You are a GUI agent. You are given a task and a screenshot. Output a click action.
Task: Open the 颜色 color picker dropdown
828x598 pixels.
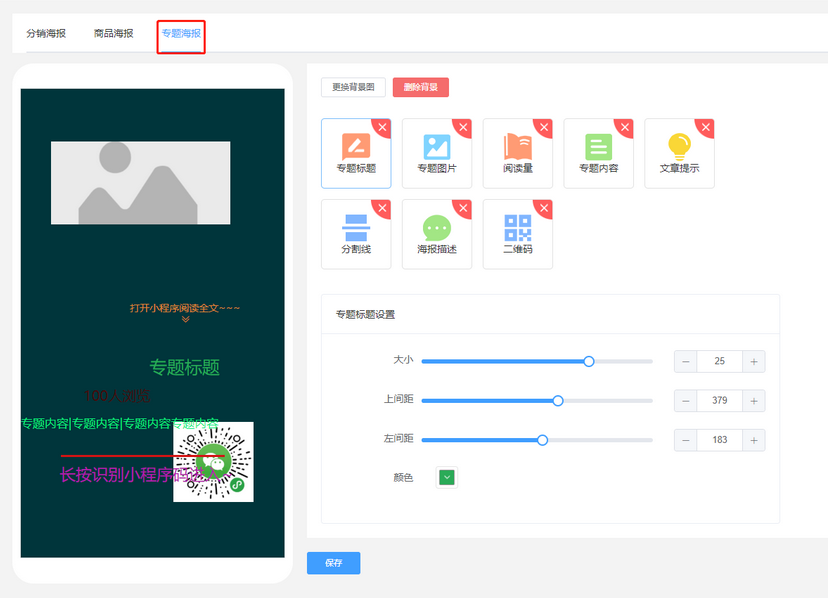pos(447,478)
